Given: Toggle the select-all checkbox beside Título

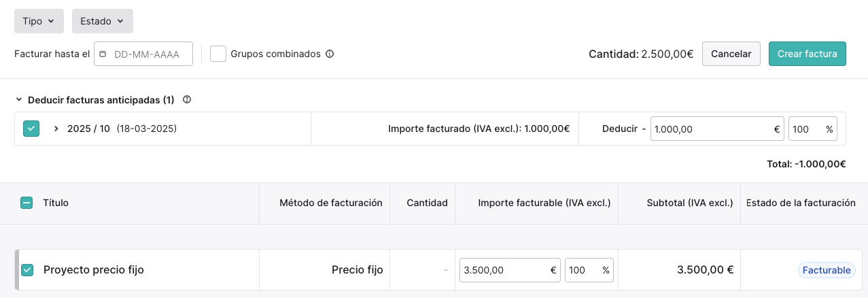Looking at the screenshot, I should [27, 203].
